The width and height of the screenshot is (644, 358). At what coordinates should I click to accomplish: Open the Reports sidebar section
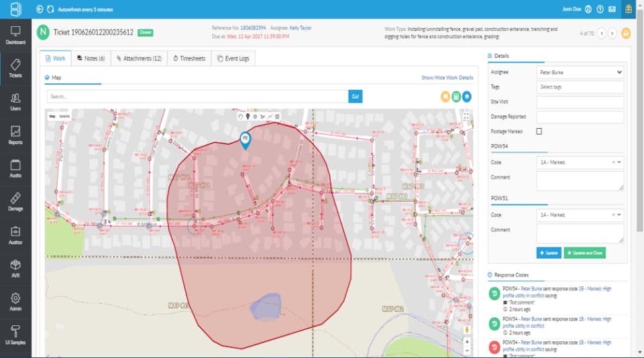click(x=15, y=135)
